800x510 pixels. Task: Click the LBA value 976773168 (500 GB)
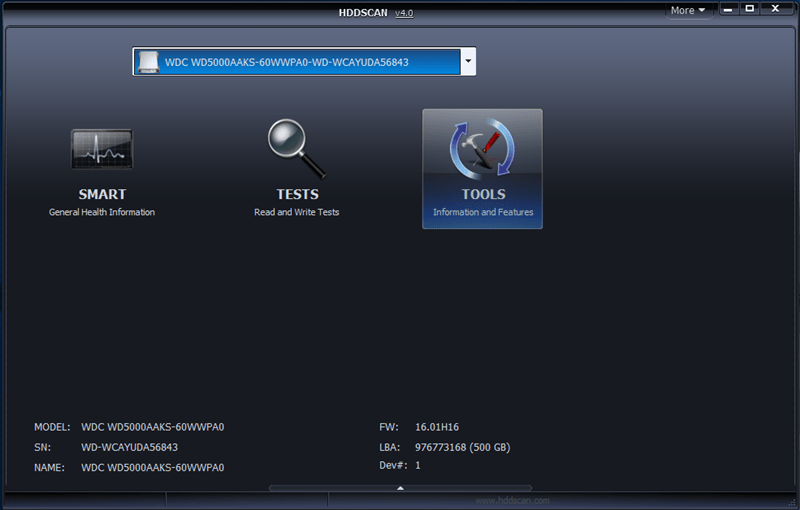462,447
